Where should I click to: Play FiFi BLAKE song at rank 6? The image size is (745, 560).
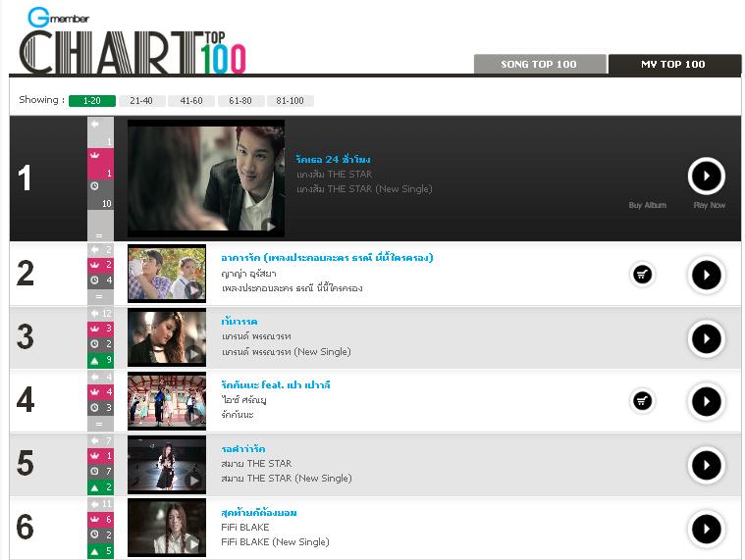(706, 529)
